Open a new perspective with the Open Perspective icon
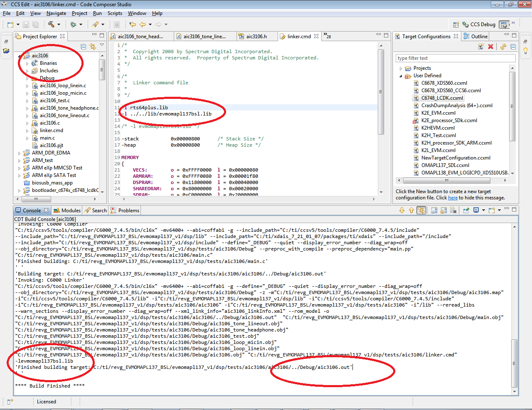The height and width of the screenshot is (410, 532). (x=456, y=25)
